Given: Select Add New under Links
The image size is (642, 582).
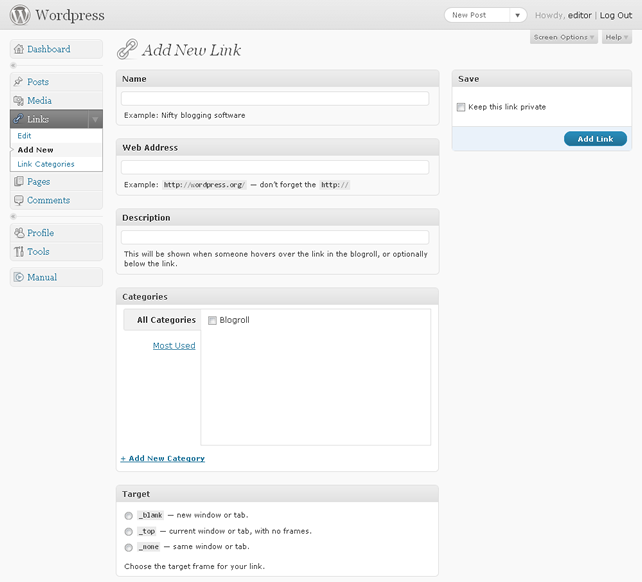Looking at the screenshot, I should click(x=35, y=150).
